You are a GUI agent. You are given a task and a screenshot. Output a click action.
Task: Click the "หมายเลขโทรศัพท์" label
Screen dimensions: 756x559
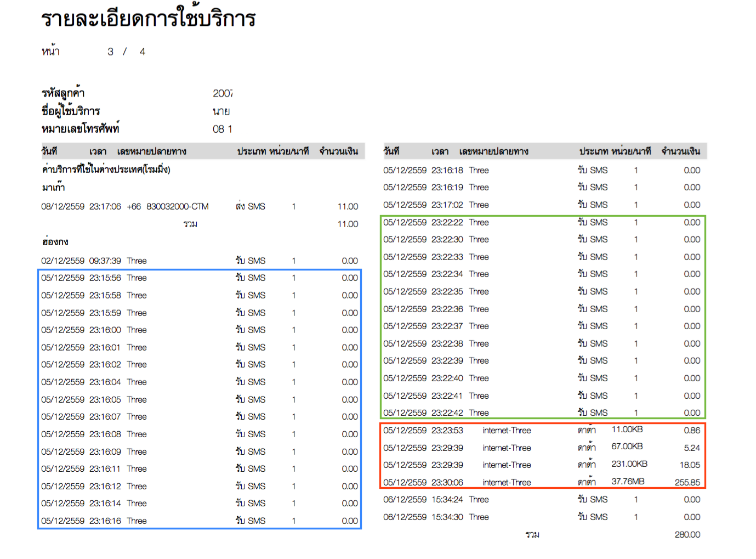tap(81, 128)
